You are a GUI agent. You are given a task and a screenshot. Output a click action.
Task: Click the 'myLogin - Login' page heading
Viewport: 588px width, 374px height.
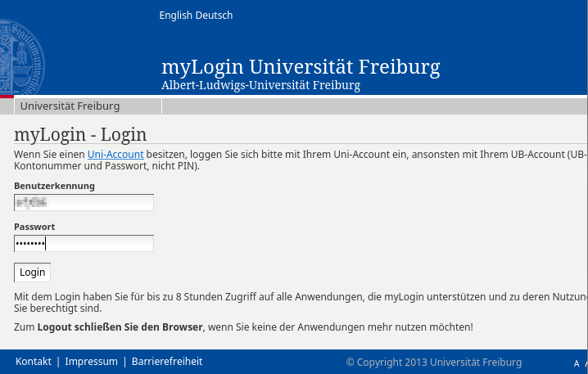click(80, 134)
